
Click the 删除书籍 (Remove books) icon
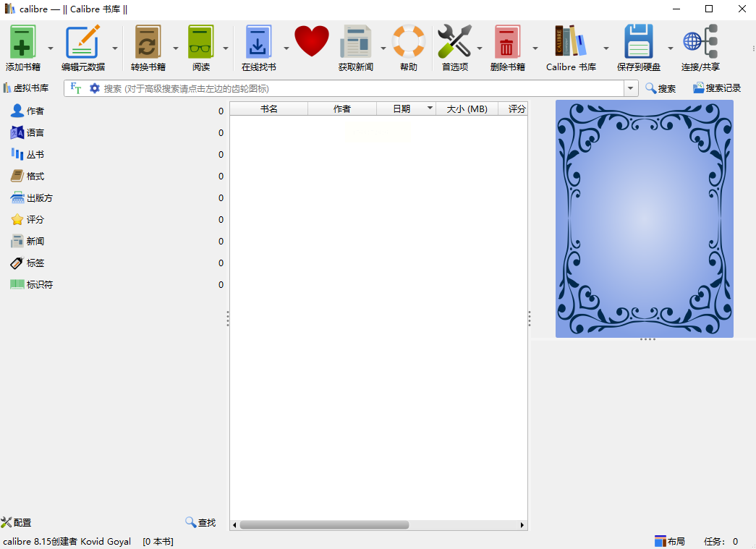507,43
